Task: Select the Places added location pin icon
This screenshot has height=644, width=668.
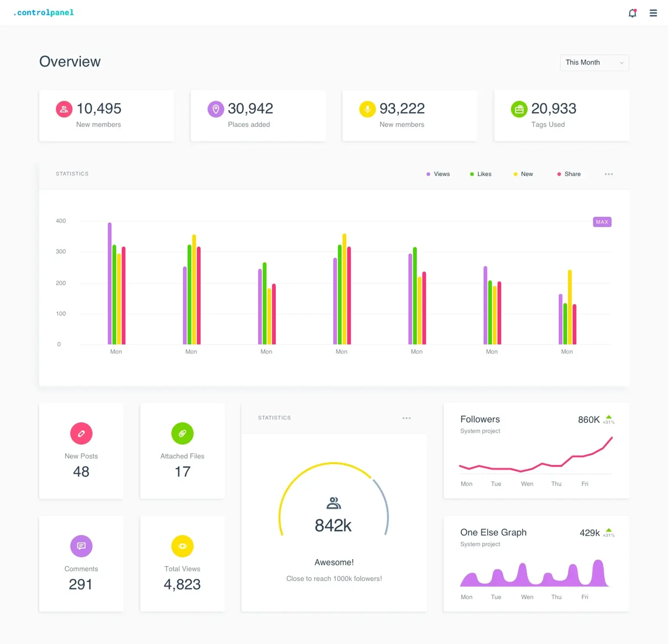Action: pos(215,109)
